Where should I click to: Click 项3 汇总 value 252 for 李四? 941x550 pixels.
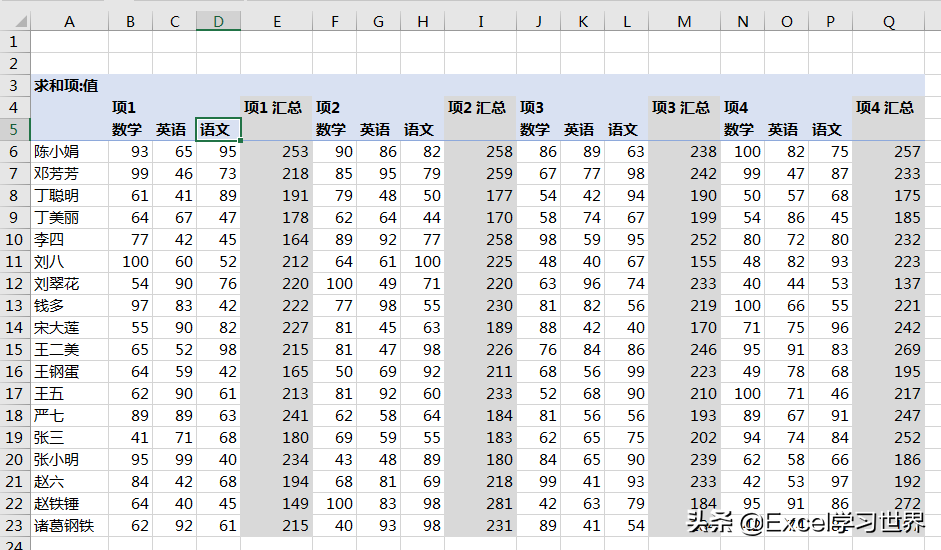point(685,240)
